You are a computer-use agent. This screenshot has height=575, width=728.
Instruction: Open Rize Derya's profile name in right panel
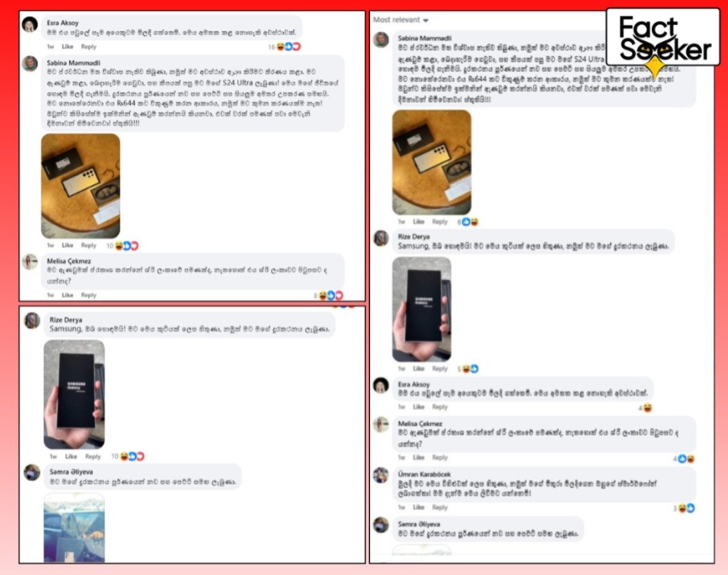414,237
